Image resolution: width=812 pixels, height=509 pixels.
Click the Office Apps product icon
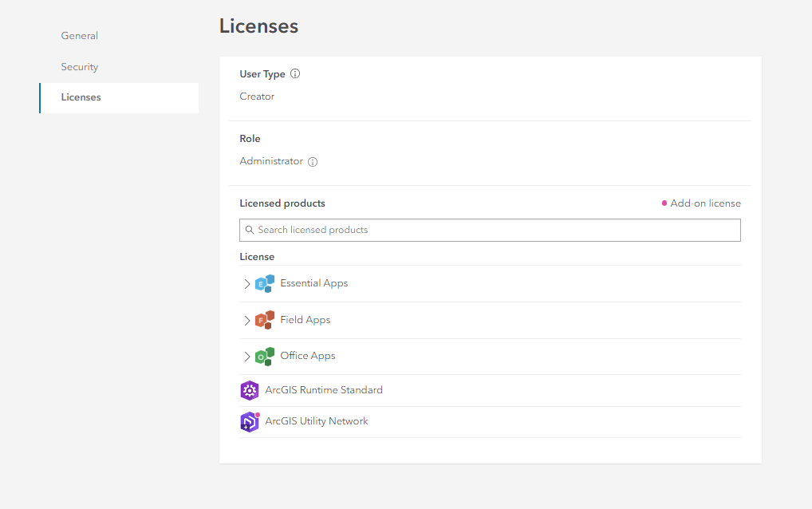pyautogui.click(x=264, y=355)
